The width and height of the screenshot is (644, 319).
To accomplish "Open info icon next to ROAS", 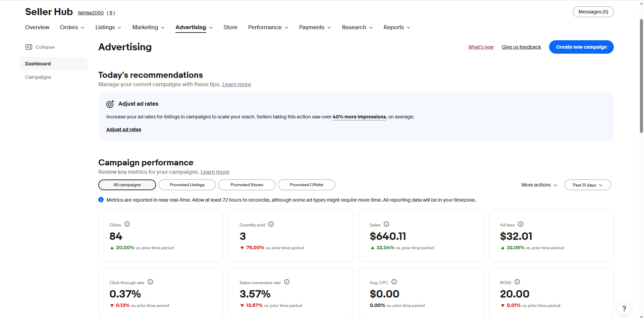I will coord(517,282).
